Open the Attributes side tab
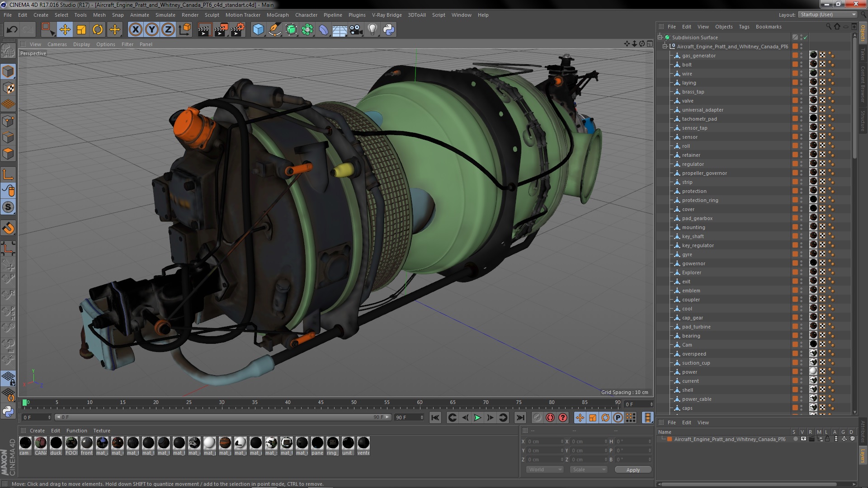The height and width of the screenshot is (488, 868). (x=863, y=432)
